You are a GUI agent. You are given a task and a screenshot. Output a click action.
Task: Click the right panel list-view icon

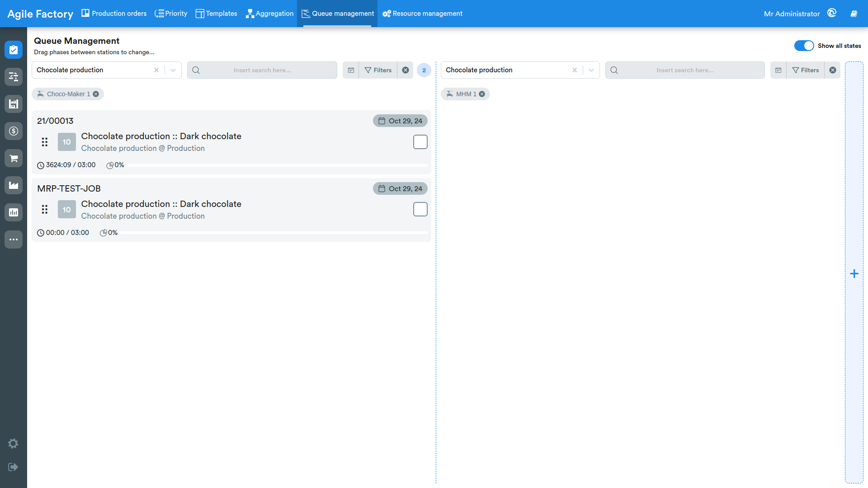click(x=778, y=70)
